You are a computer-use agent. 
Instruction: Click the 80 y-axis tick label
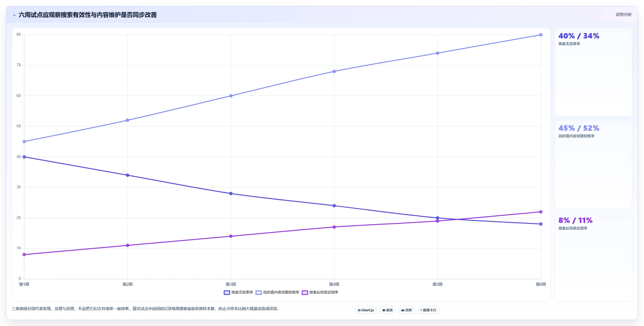click(x=19, y=35)
